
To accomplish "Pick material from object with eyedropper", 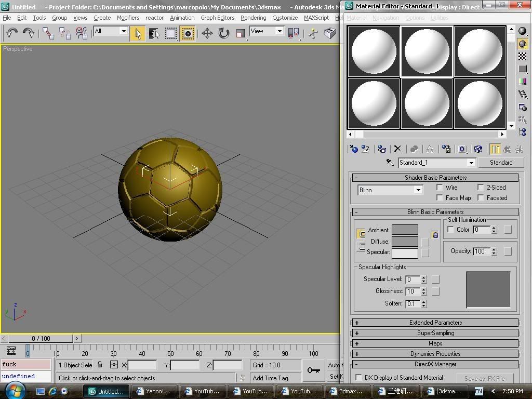I will click(390, 163).
